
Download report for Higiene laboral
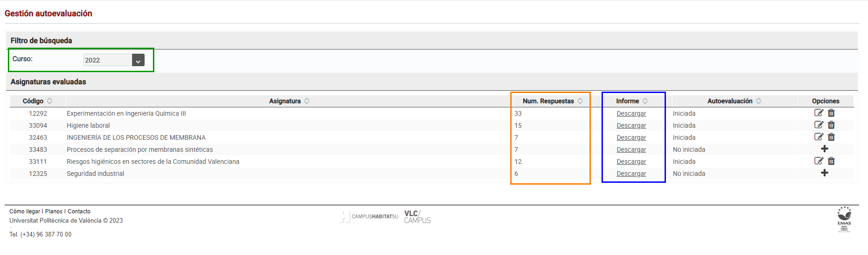pyautogui.click(x=631, y=125)
